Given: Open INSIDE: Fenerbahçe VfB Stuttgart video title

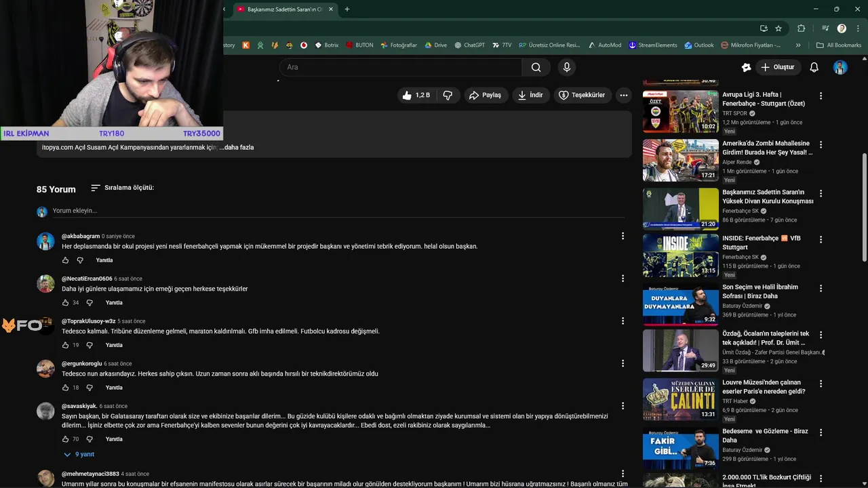Looking at the screenshot, I should (x=762, y=243).
